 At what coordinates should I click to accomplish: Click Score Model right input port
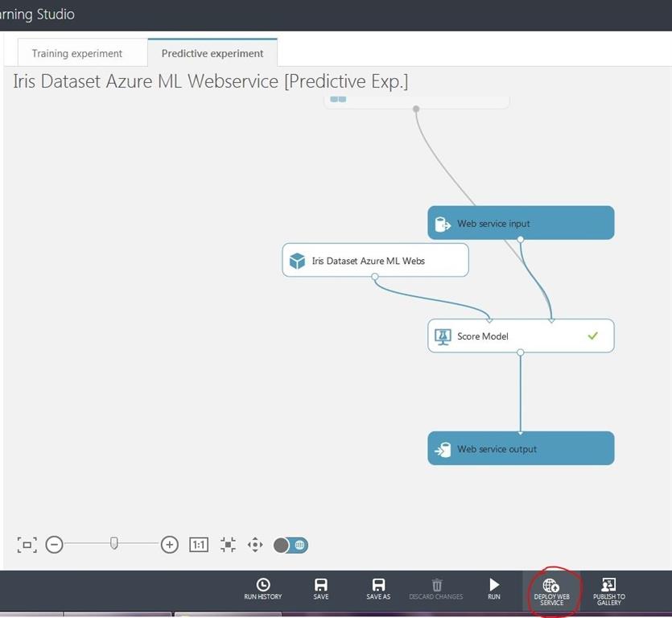[x=551, y=319]
